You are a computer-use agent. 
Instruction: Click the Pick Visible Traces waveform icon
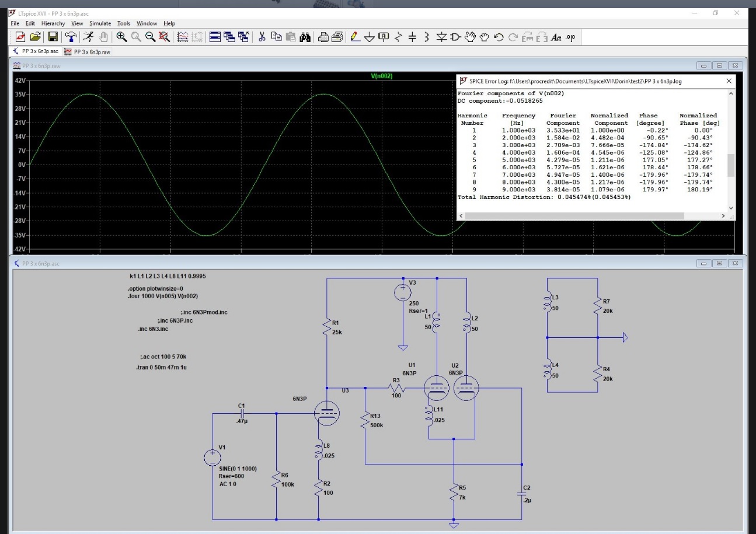pyautogui.click(x=183, y=37)
